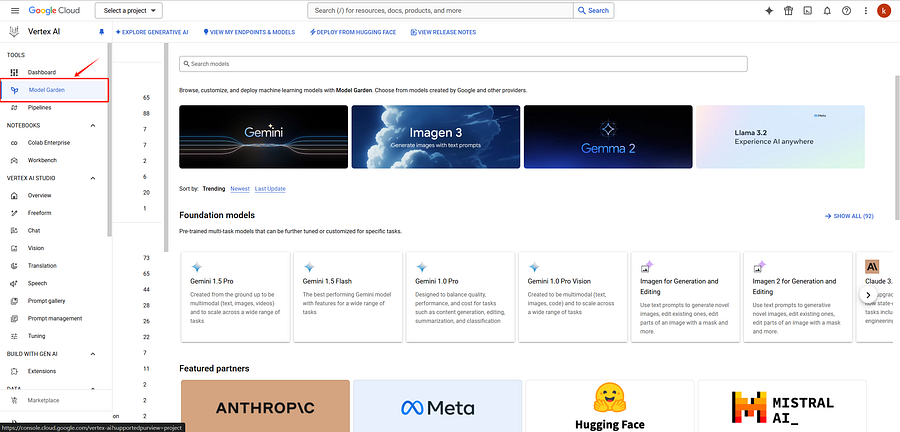Screen dimensions: 900x432
Task: Click the Translation icon
Action: (14, 266)
